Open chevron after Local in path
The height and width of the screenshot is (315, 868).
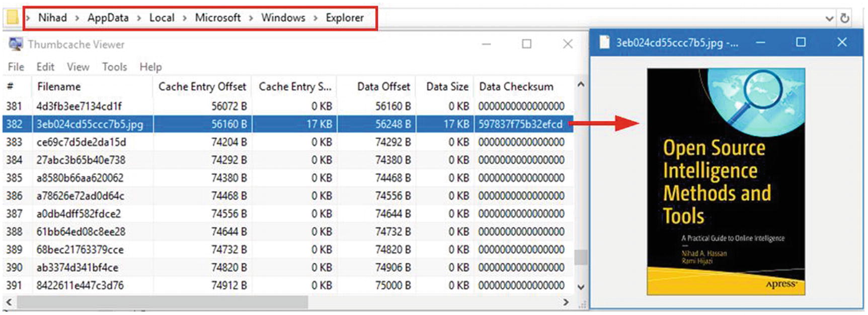click(x=185, y=18)
